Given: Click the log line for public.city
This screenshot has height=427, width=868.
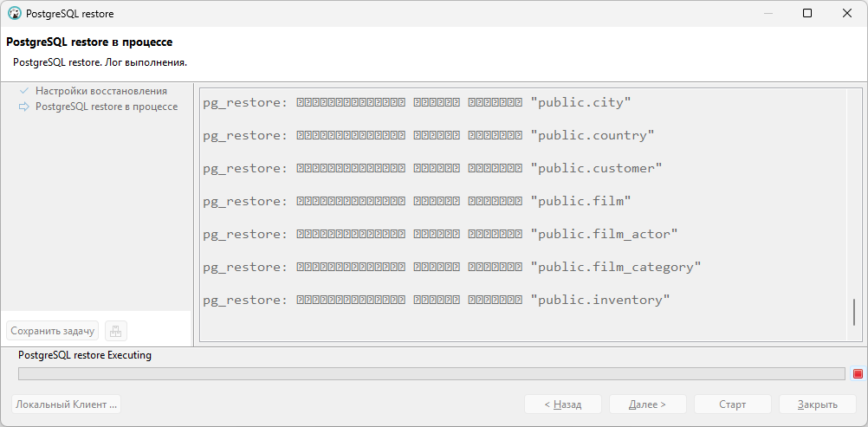Looking at the screenshot, I should click(x=418, y=102).
